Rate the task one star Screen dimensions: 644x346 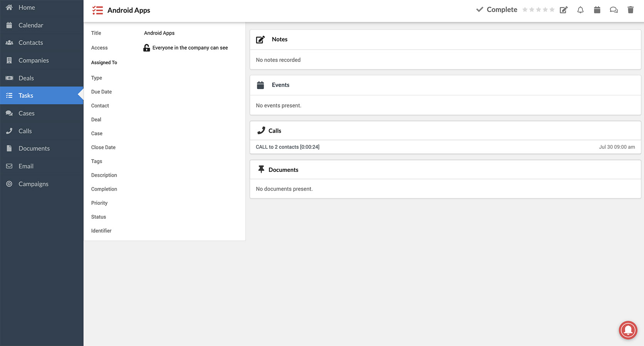(x=525, y=10)
